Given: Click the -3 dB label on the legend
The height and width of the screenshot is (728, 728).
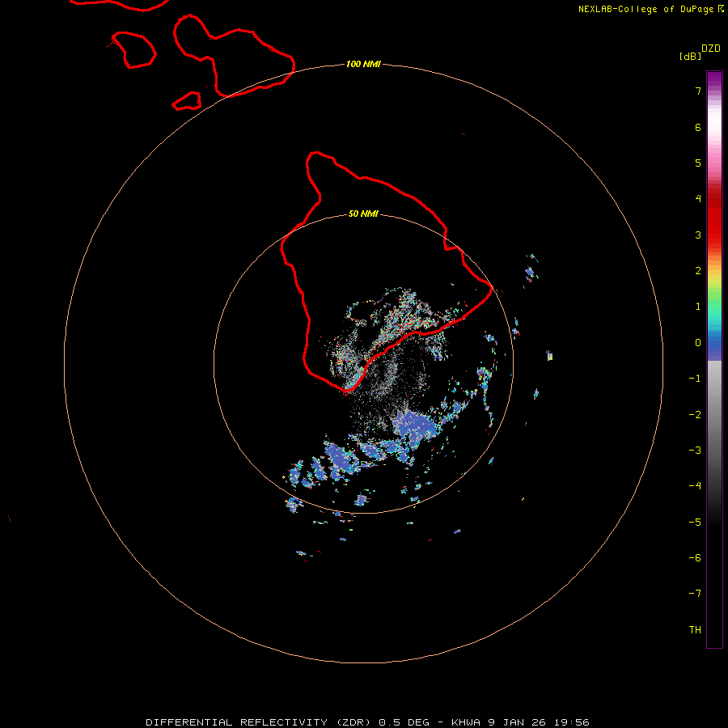Looking at the screenshot, I should click(695, 451).
